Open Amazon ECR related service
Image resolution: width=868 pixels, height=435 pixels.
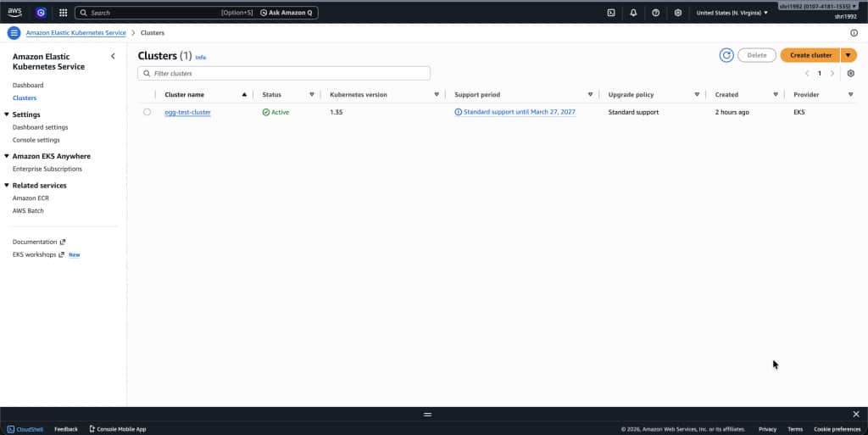(31, 198)
